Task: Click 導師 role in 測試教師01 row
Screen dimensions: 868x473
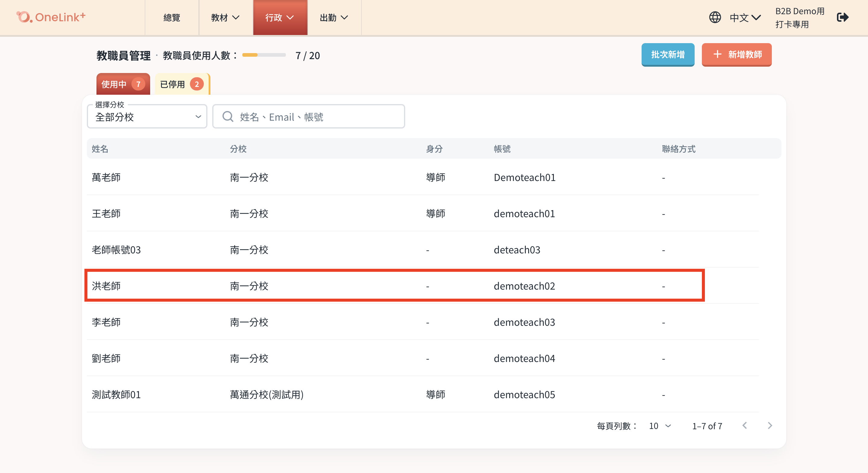Action: coord(436,395)
